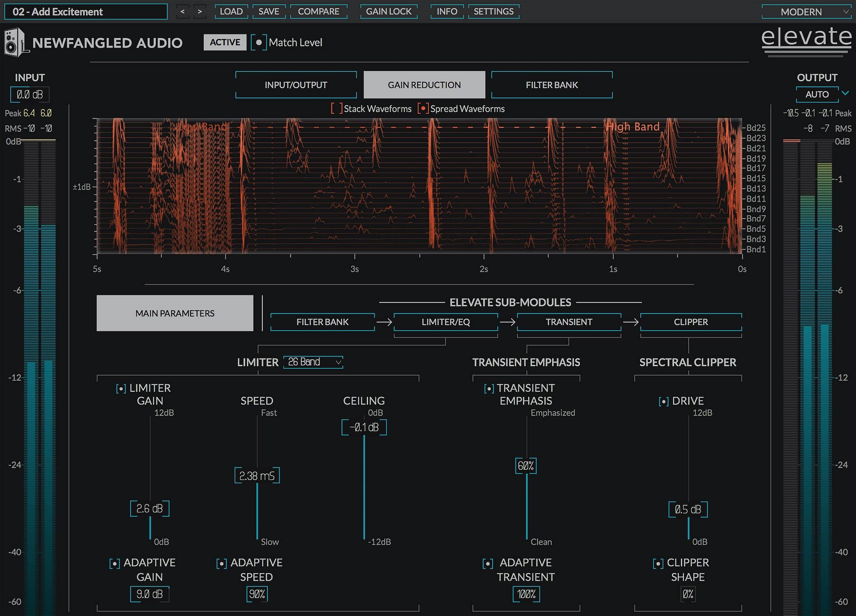
Task: Switch to the INPUT/OUTPUT display tab
Action: point(296,85)
